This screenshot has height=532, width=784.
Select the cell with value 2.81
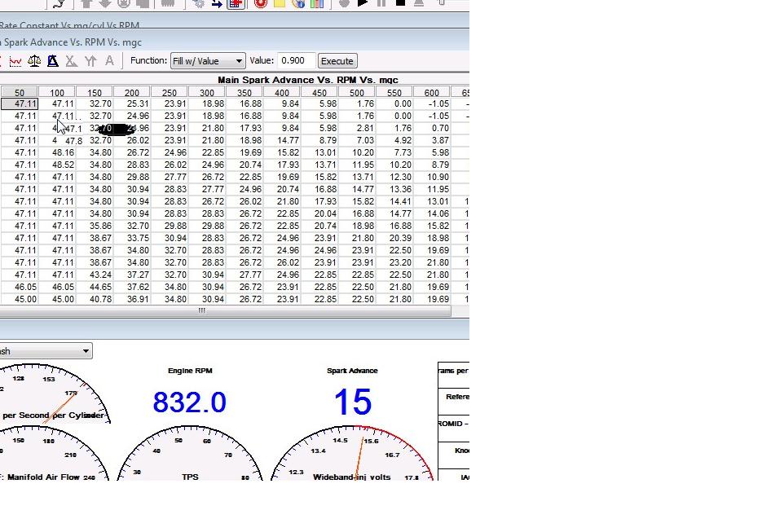point(357,128)
